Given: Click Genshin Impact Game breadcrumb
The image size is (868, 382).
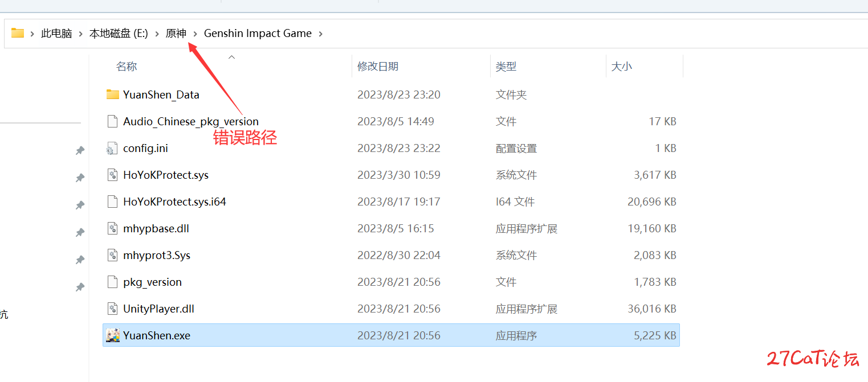Looking at the screenshot, I should [x=258, y=34].
